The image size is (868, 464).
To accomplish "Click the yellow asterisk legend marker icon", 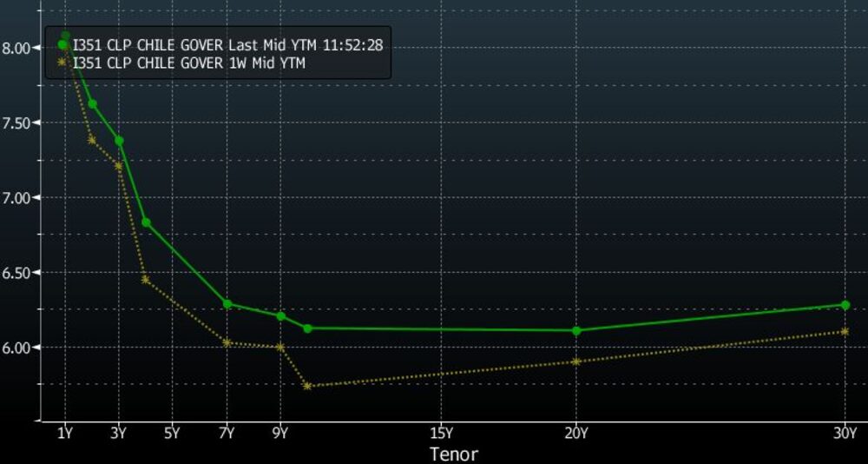I will pos(62,63).
